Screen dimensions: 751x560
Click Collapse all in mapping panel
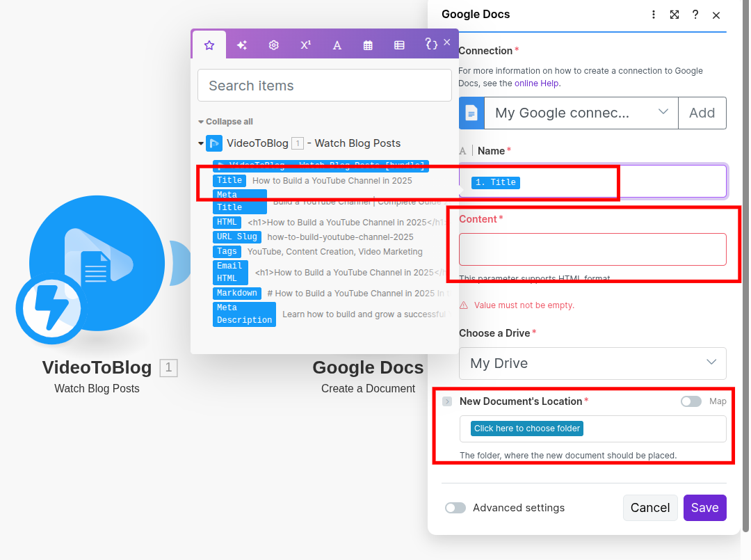point(225,122)
